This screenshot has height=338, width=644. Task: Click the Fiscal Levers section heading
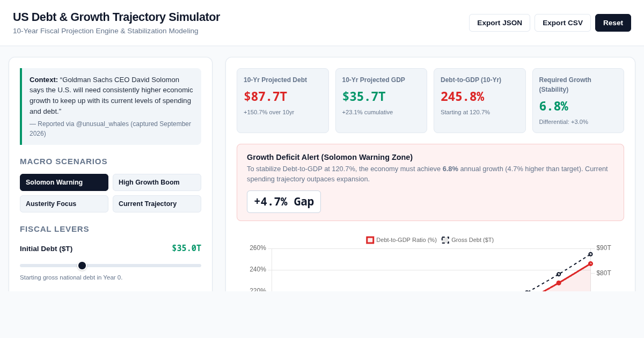[x=54, y=229]
